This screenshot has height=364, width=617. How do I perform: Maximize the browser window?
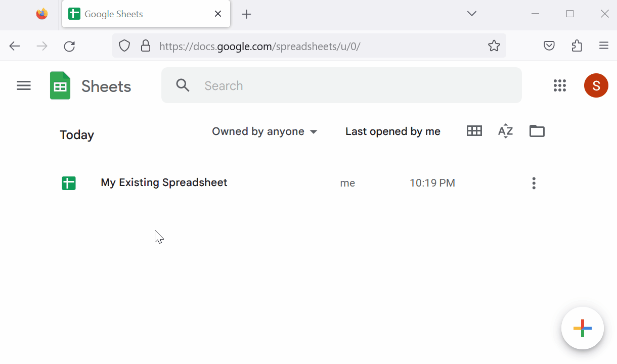[x=570, y=14]
